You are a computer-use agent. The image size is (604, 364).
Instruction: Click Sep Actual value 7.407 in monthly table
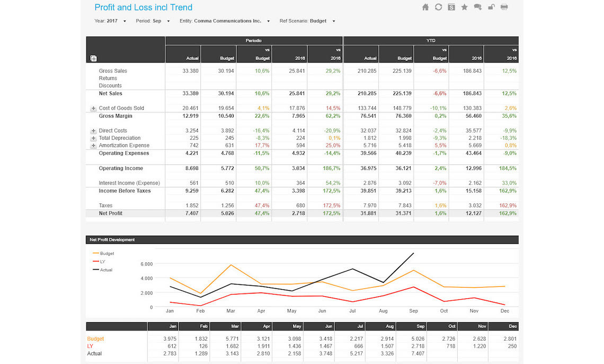pyautogui.click(x=418, y=353)
